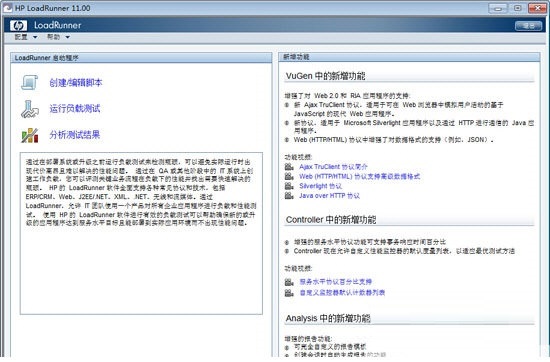The image size is (550, 362).
Task: Expand the arrow next to 配置
Action: pos(35,37)
